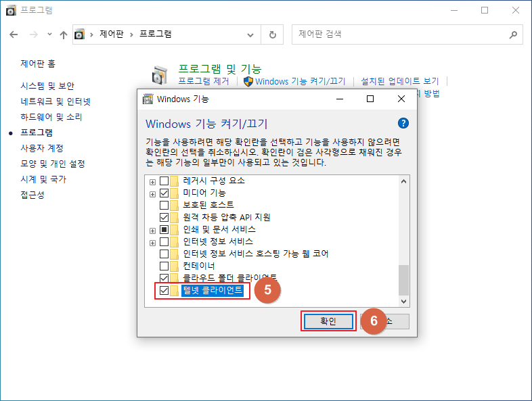Uncheck 미디어 기능 checkbox
532x401 pixels.
click(164, 193)
